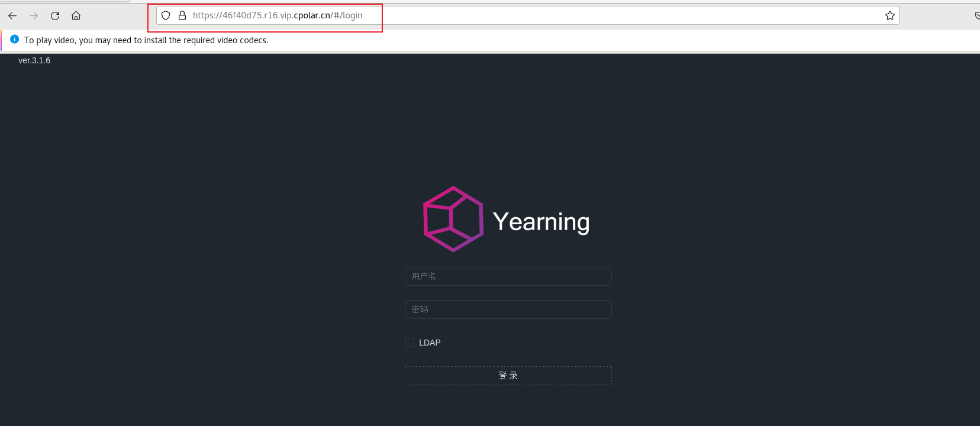Click the 登录 login button
Image resolution: width=980 pixels, height=426 pixels.
pos(508,376)
